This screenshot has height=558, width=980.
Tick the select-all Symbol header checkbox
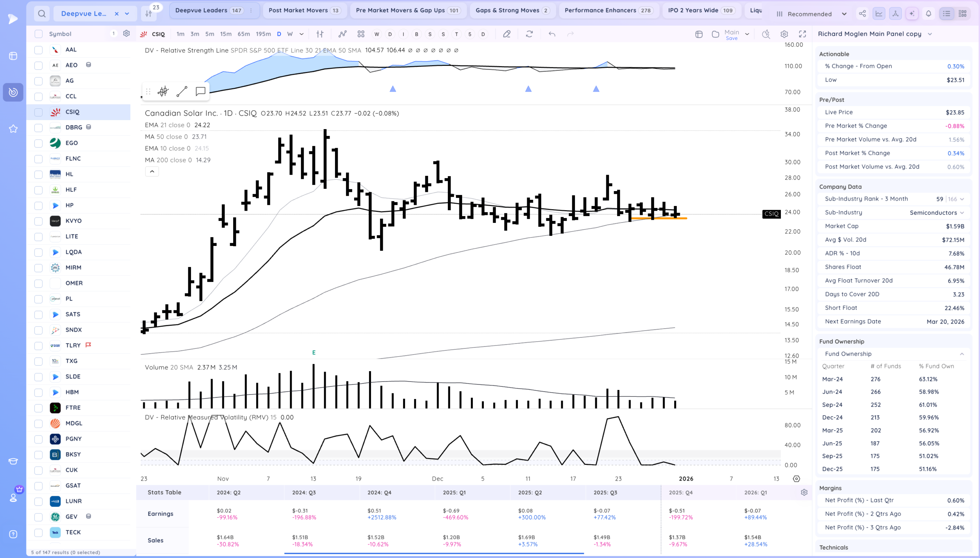click(38, 34)
